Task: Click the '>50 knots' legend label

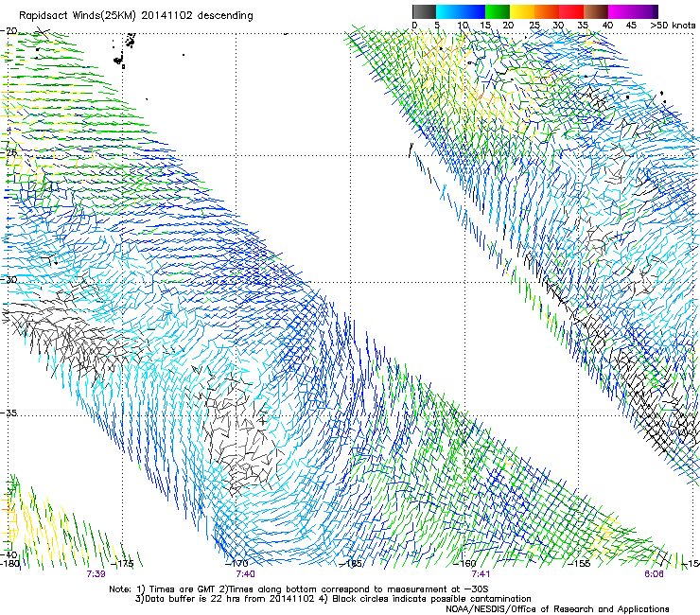Action: click(x=673, y=26)
